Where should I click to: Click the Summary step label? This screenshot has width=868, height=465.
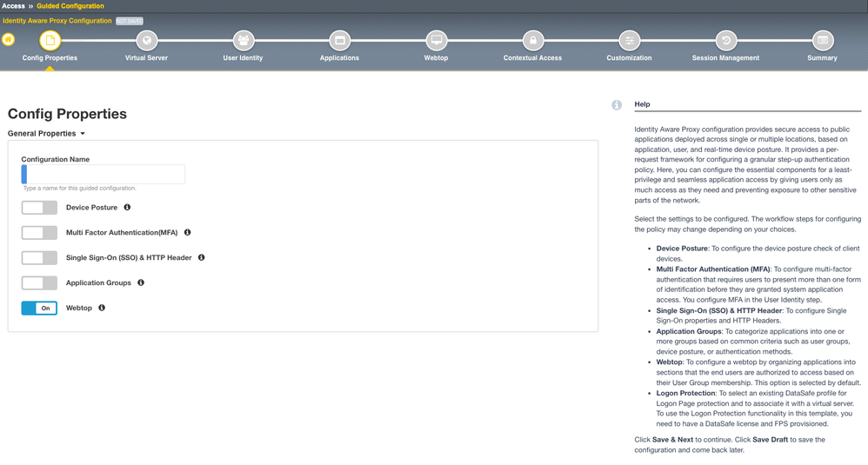822,58
